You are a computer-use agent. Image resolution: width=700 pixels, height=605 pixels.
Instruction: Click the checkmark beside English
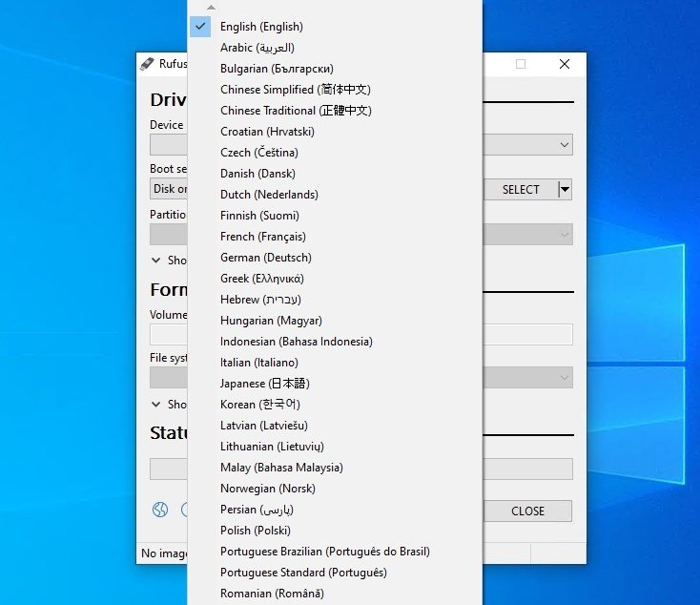pos(200,27)
